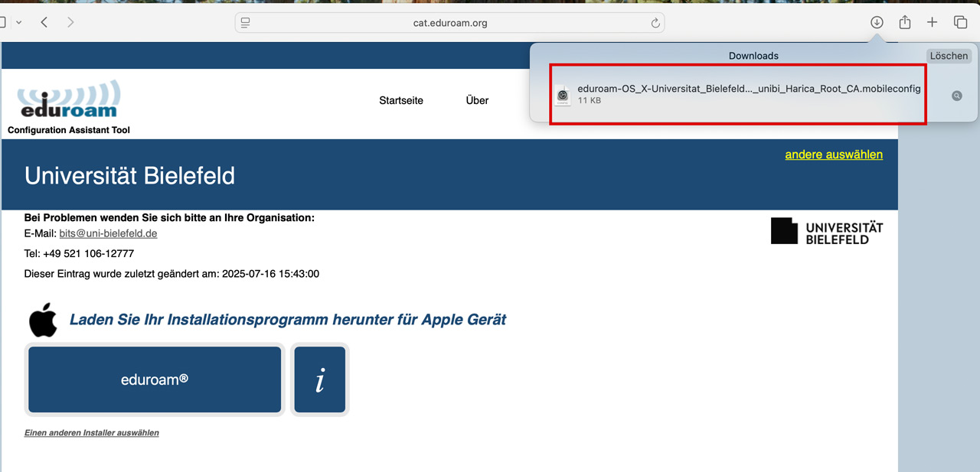Open installer info with the 'i' button

320,379
